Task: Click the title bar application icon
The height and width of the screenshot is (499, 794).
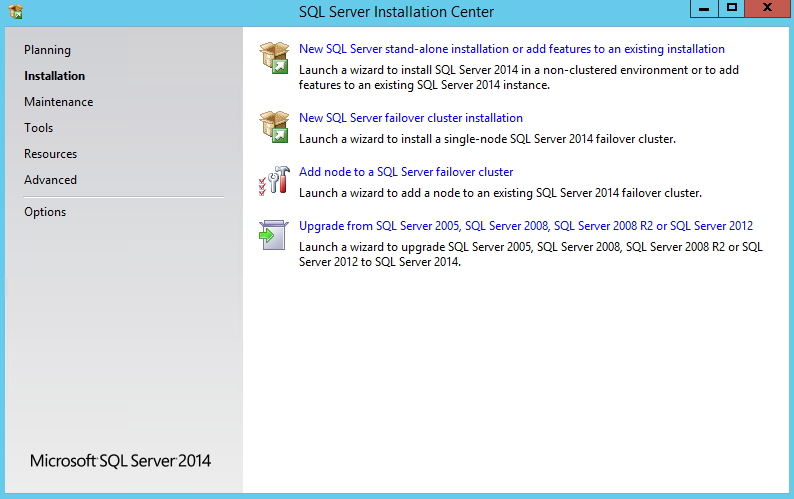Action: point(15,11)
